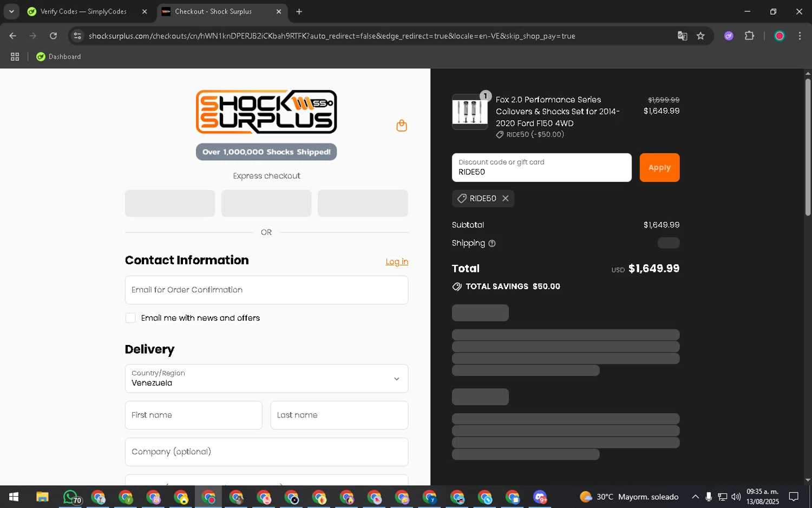The height and width of the screenshot is (508, 812).
Task: Open the tab search dropdown arrow
Action: click(x=11, y=11)
